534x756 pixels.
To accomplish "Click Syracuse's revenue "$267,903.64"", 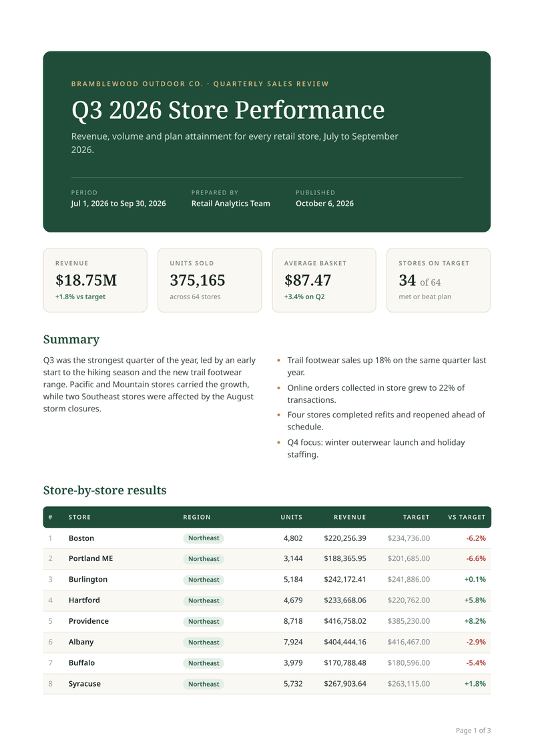I will 345,684.
